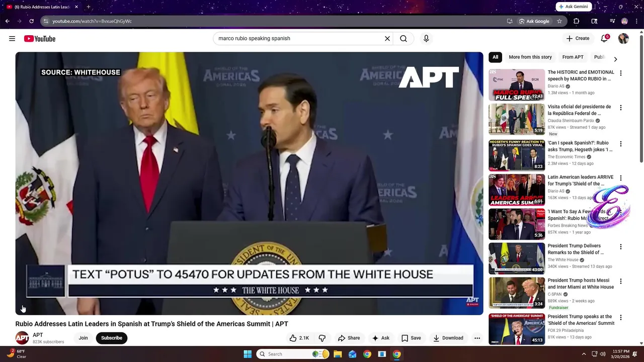Like the video with thumbs up
Screen dimensions: 644x362
[x=299, y=338]
